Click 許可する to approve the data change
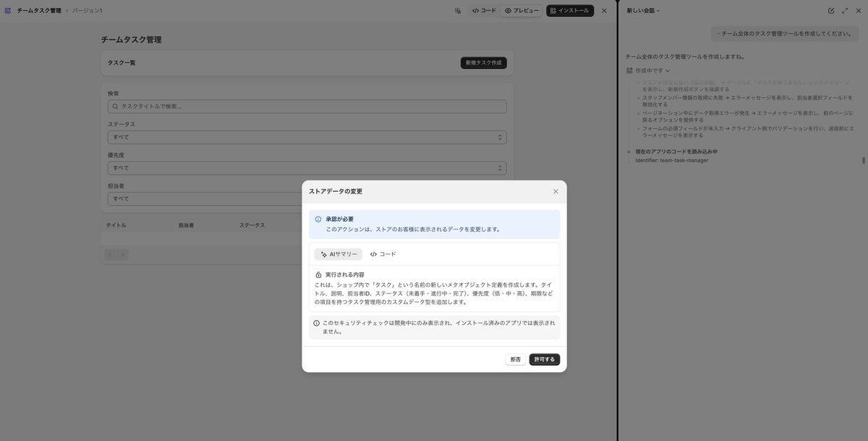The image size is (868, 441). pos(544,359)
